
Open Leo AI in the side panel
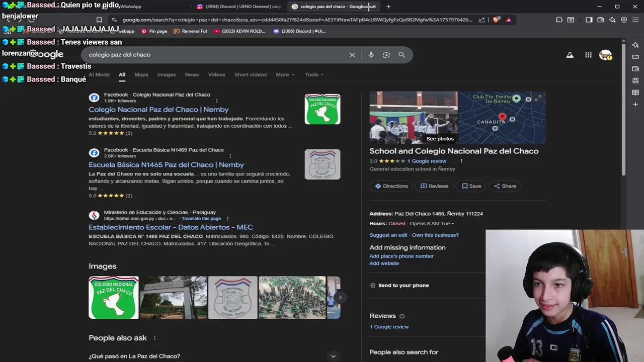(635, 45)
